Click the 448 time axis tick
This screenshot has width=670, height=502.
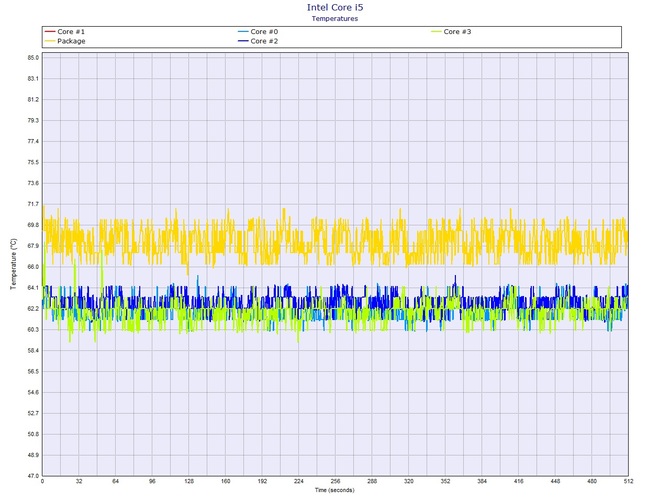[x=555, y=481]
